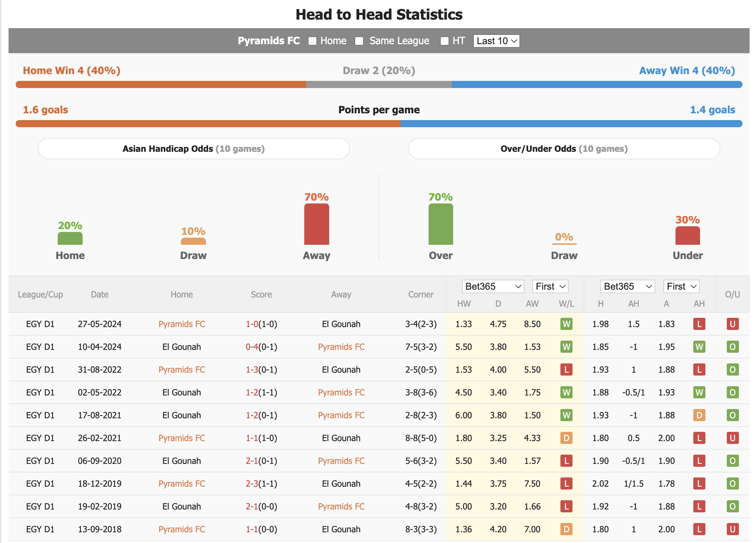This screenshot has height=543, width=756.
Task: Click the 8.50 away win odds
Action: tap(532, 324)
